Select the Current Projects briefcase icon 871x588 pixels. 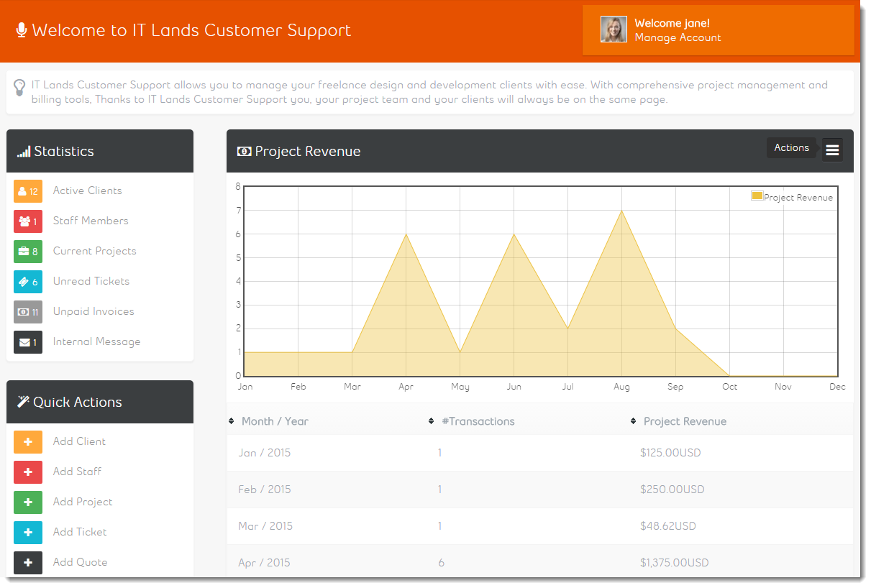pyautogui.click(x=28, y=252)
